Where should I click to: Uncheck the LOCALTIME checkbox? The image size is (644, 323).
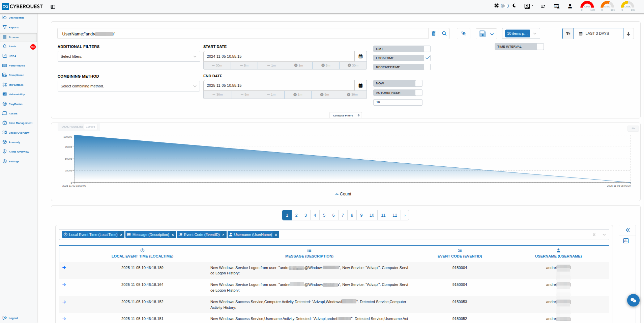[x=427, y=58]
